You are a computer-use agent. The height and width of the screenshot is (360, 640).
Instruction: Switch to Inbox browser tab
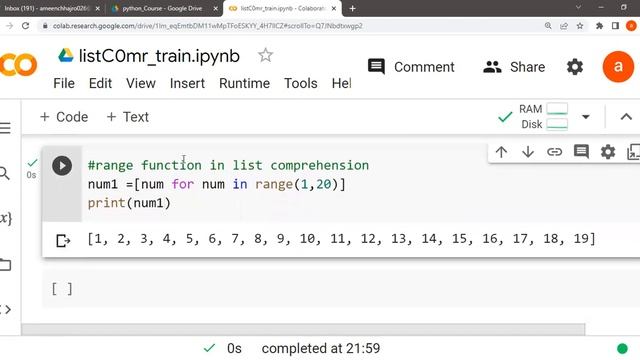tap(51, 8)
